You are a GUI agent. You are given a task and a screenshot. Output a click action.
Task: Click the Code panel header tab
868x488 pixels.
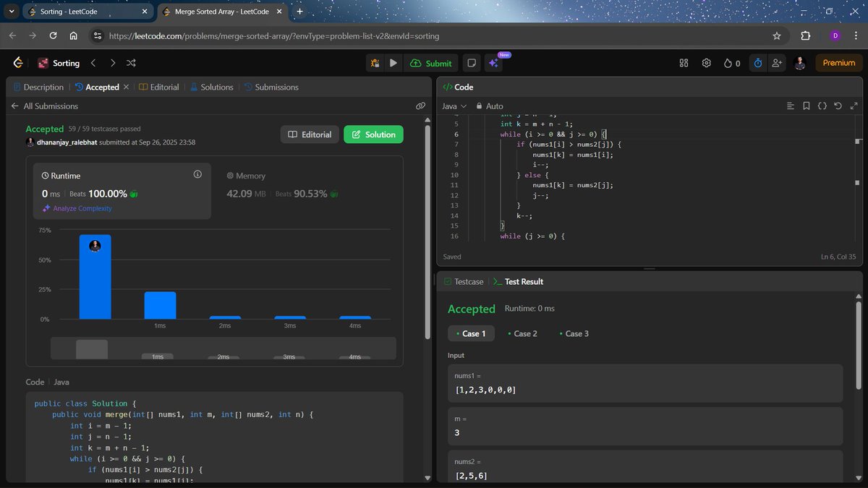(458, 87)
